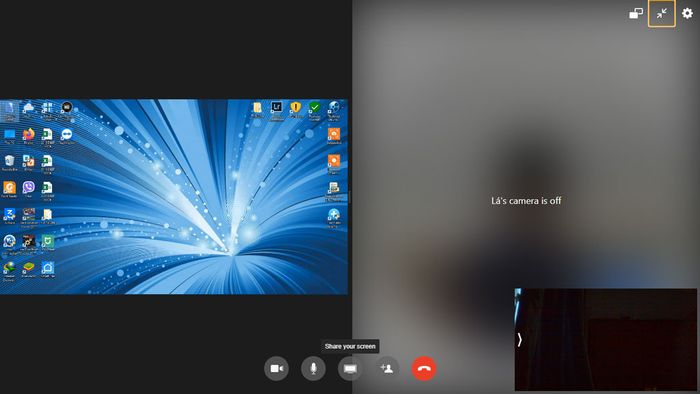
Task: End the call with the red hang-up button
Action: [424, 369]
